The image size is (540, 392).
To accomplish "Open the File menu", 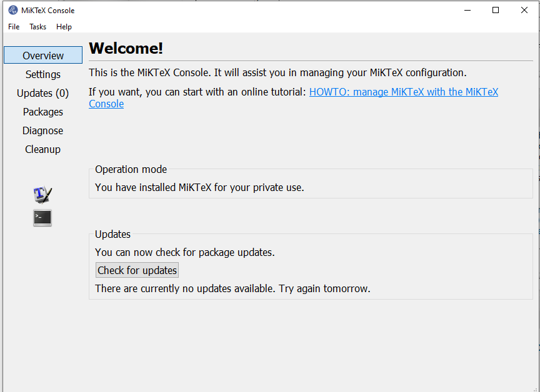I will coord(14,26).
